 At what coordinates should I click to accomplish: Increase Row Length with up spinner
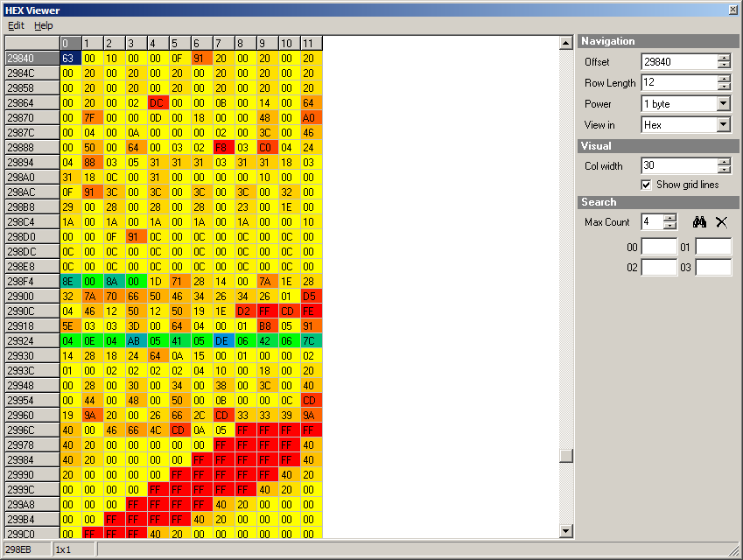tap(724, 79)
